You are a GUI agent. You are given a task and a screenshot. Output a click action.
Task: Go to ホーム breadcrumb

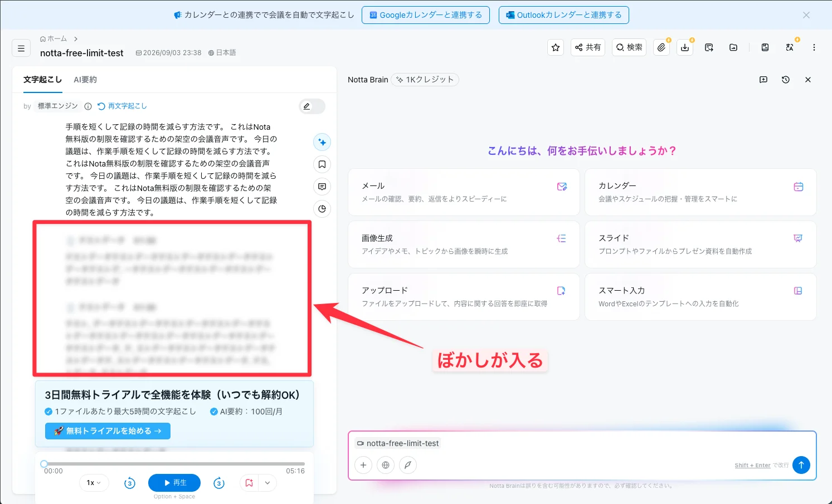53,38
